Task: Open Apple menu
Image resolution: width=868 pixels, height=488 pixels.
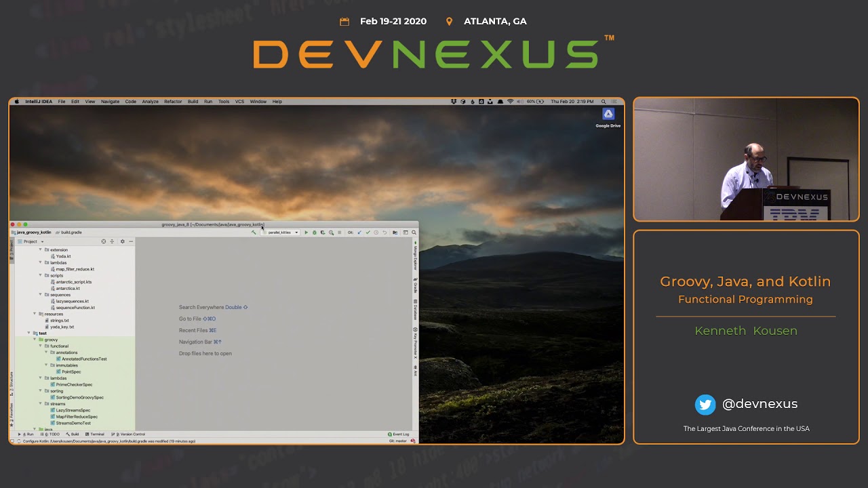Action: click(x=17, y=102)
